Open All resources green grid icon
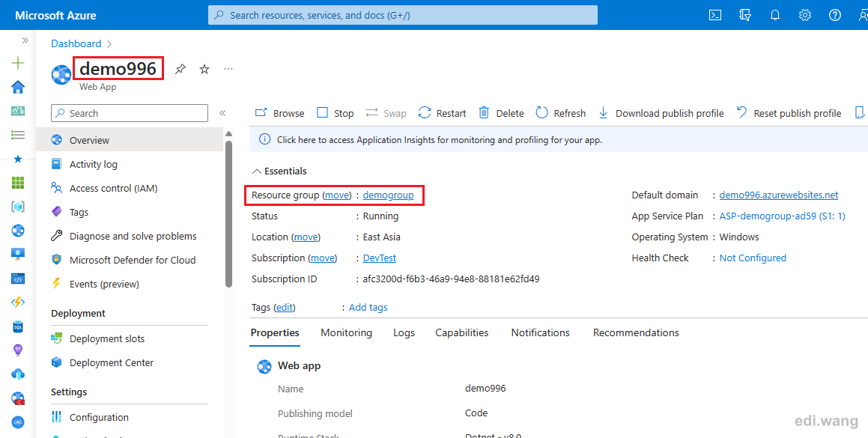The image size is (868, 438). tap(18, 183)
